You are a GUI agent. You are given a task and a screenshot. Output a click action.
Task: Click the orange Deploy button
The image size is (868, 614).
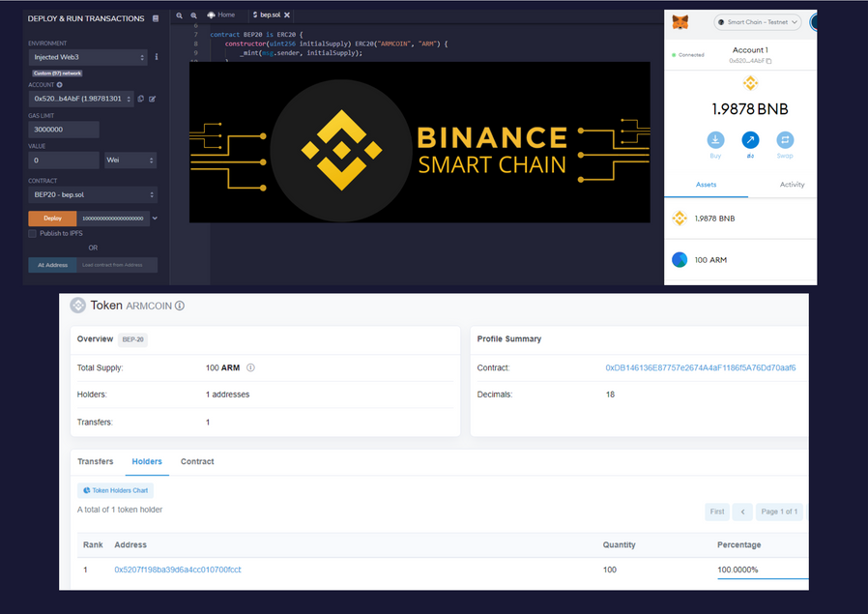[52, 218]
